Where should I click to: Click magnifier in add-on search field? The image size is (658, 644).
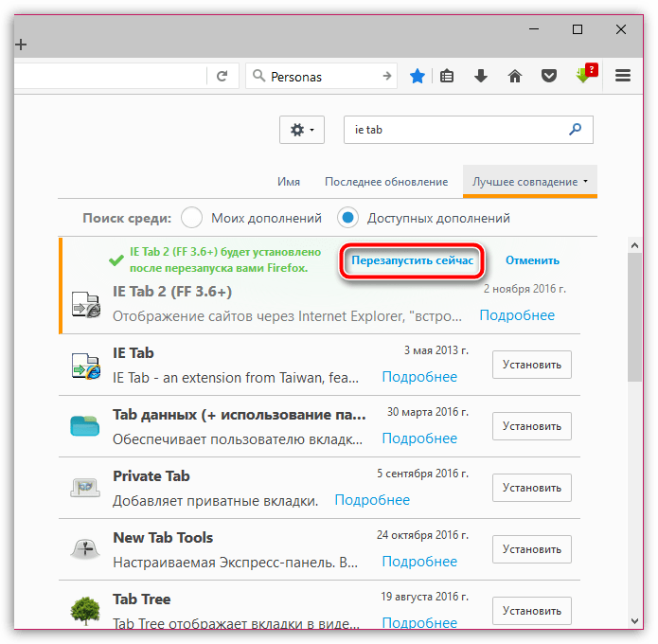point(575,130)
